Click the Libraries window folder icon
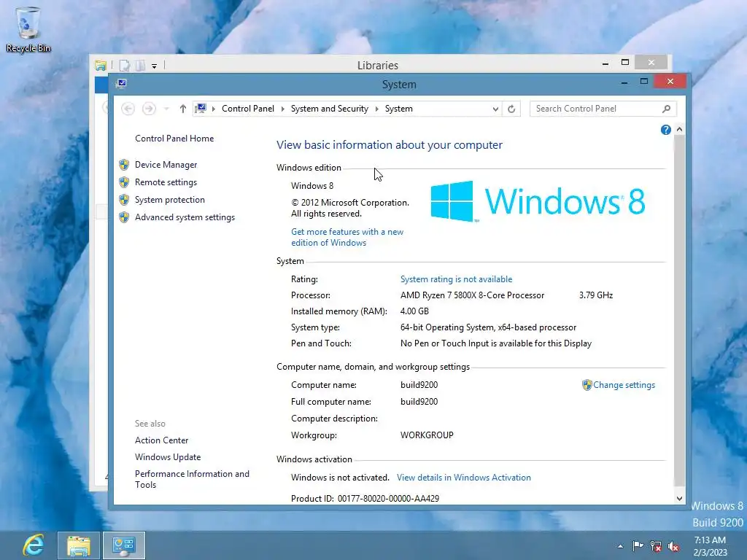747x560 pixels. (x=101, y=65)
